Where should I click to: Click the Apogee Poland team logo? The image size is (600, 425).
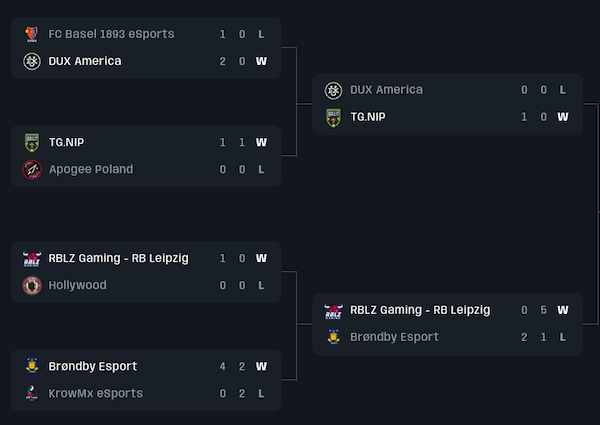point(31,169)
